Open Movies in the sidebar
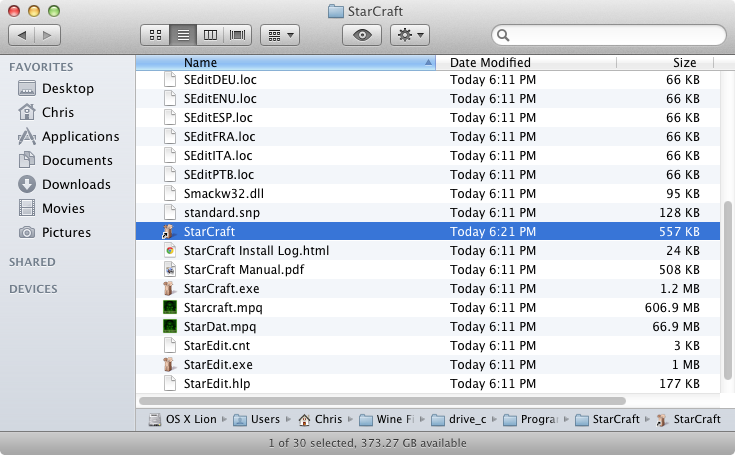Image resolution: width=735 pixels, height=455 pixels. point(51,208)
